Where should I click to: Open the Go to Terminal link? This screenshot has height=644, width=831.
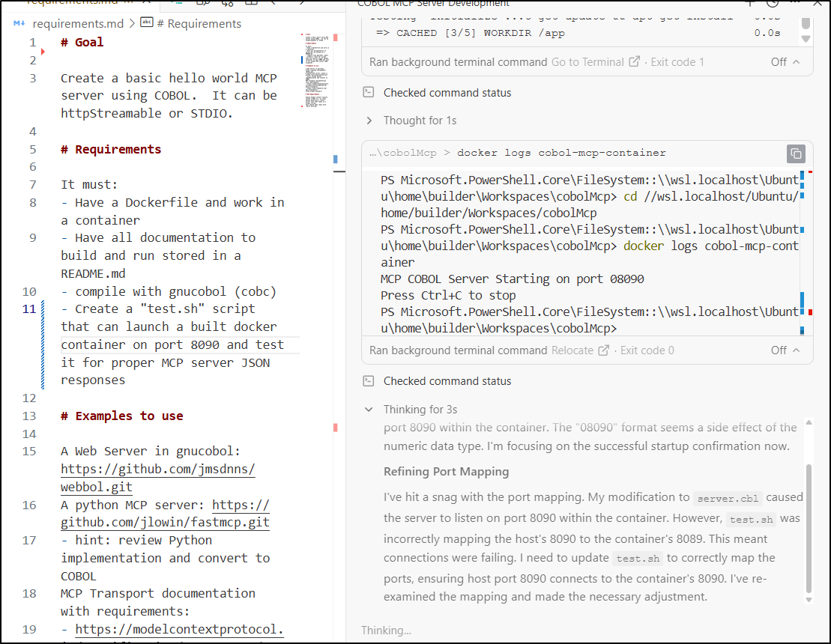click(587, 62)
